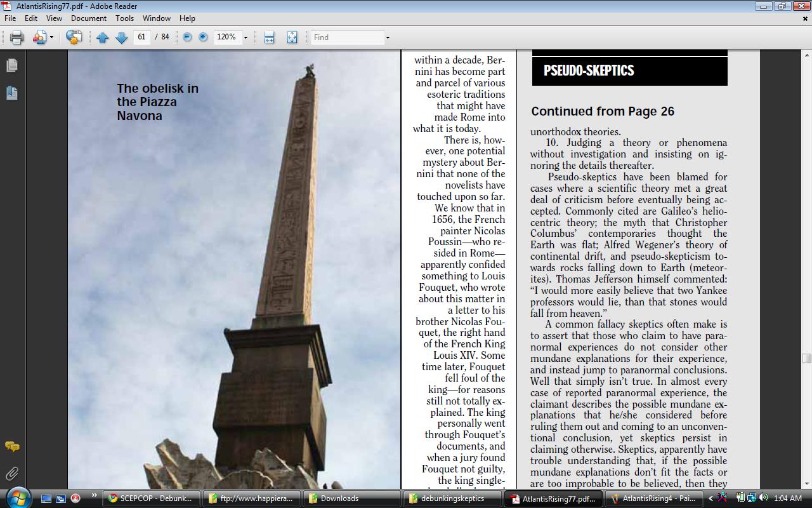Open the Collaborate icon in toolbar
The height and width of the screenshot is (508, 812).
pyautogui.click(x=39, y=37)
